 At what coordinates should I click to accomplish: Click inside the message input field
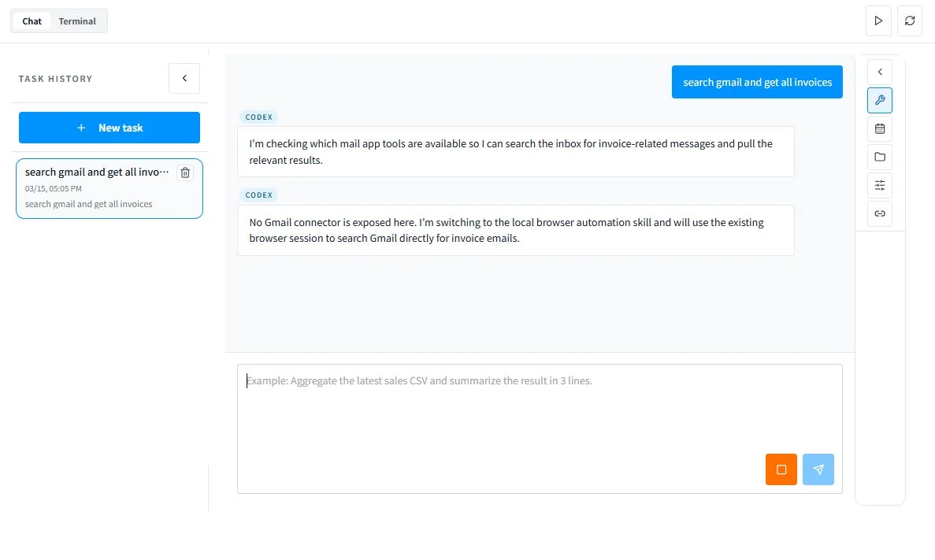coord(540,410)
